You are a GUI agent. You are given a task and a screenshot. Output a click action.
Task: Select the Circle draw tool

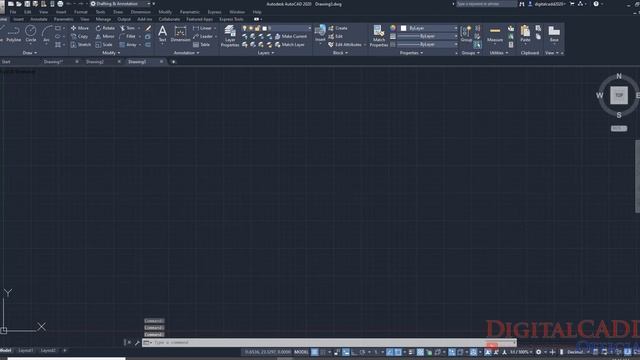tap(31, 33)
